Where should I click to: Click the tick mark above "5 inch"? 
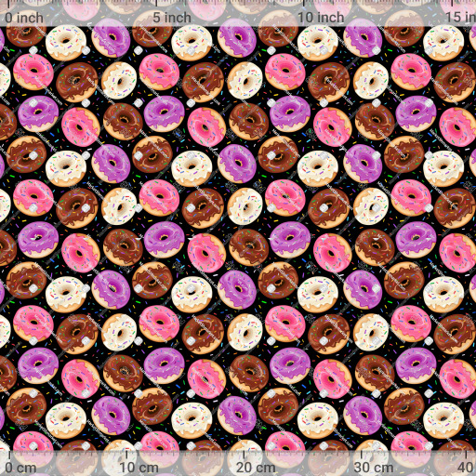(x=157, y=4)
